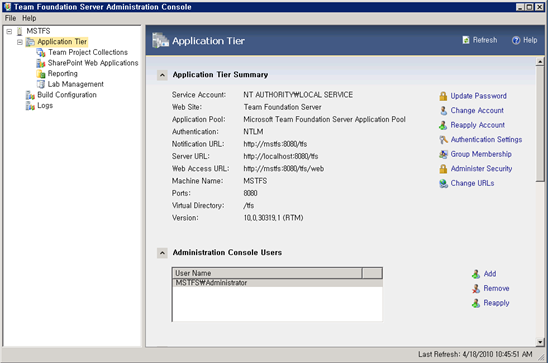548x363 pixels.
Task: Open the File menu
Action: [10, 18]
